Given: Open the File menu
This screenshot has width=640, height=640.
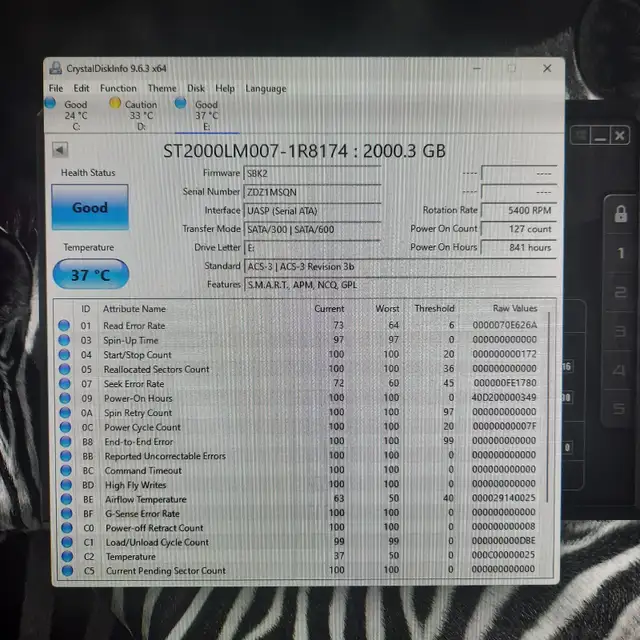Looking at the screenshot, I should (x=56, y=88).
